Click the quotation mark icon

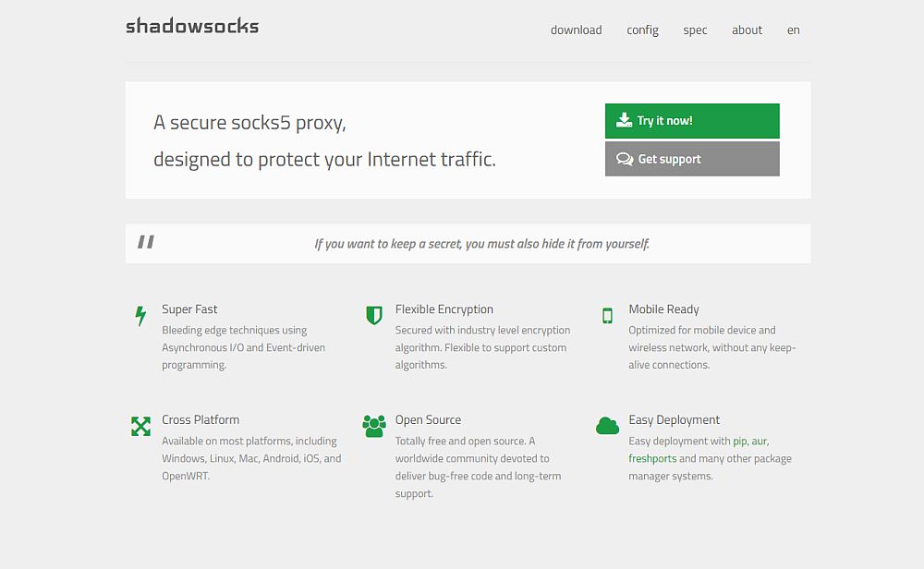point(146,242)
